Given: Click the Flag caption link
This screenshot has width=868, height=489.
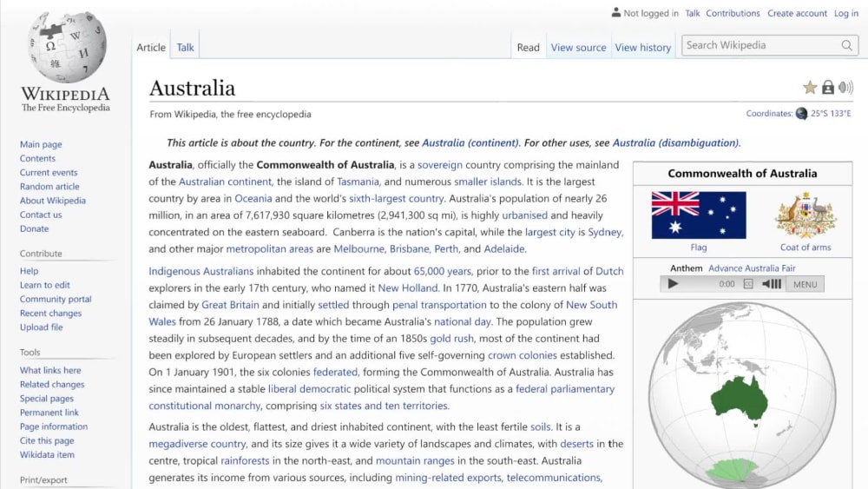Looking at the screenshot, I should click(699, 247).
